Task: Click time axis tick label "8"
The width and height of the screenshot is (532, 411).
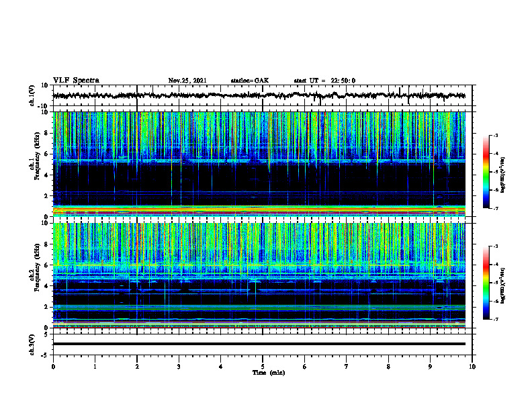Action: tap(388, 367)
